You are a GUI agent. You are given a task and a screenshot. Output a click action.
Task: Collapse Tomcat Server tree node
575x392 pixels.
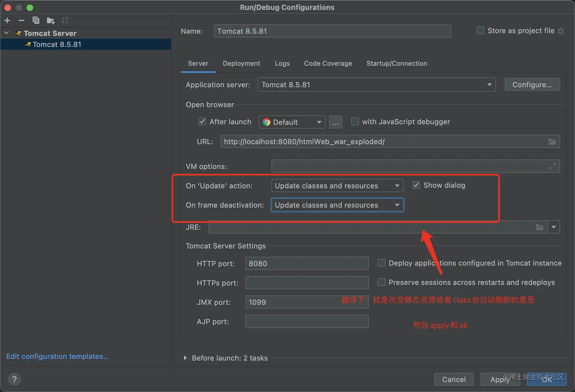[6, 33]
